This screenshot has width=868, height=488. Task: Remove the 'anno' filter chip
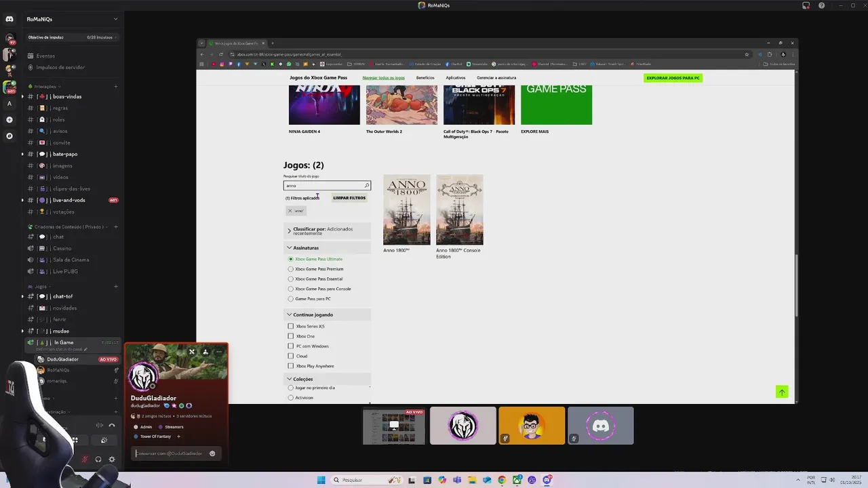[x=296, y=211]
